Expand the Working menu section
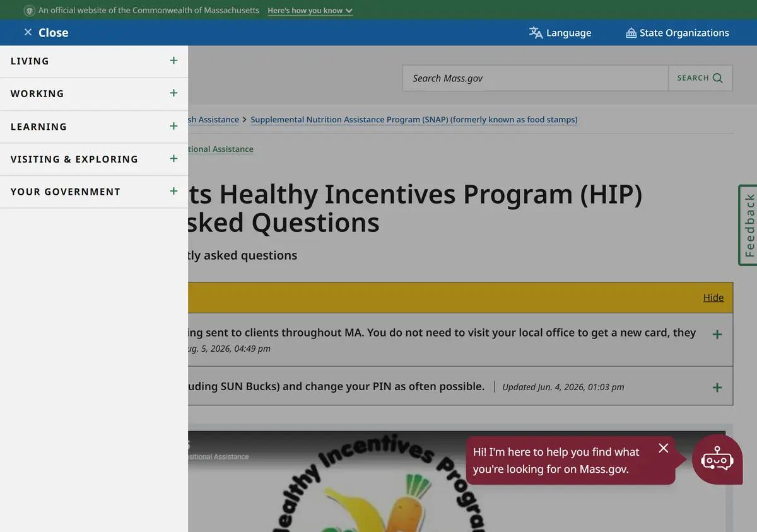 coord(173,93)
